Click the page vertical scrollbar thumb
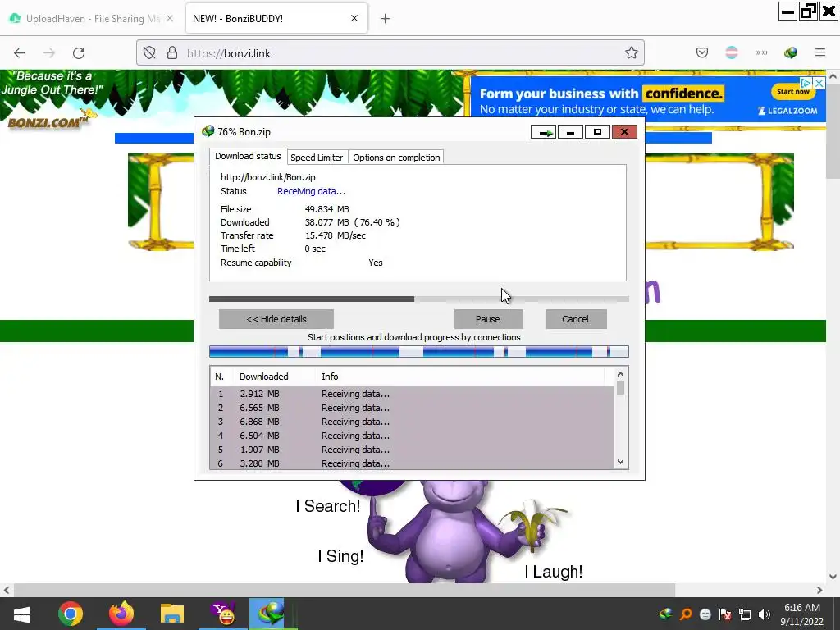The width and height of the screenshot is (840, 630). 833,131
